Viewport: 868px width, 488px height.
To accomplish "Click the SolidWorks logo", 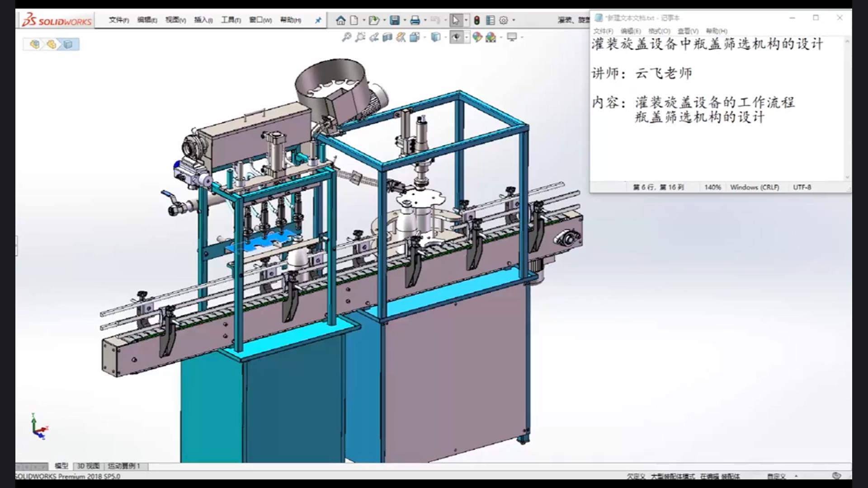I will point(57,20).
